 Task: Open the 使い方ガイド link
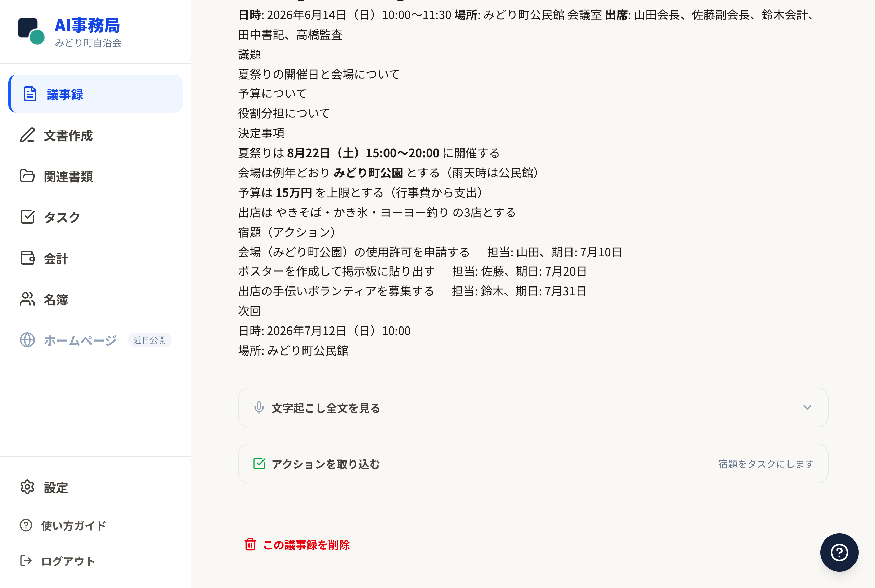pos(95,525)
